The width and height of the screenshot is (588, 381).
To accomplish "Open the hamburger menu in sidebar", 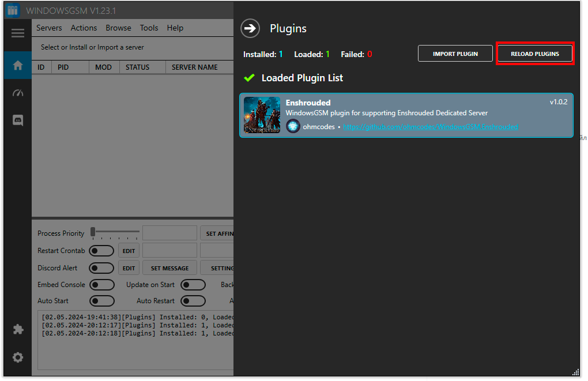I will (18, 33).
